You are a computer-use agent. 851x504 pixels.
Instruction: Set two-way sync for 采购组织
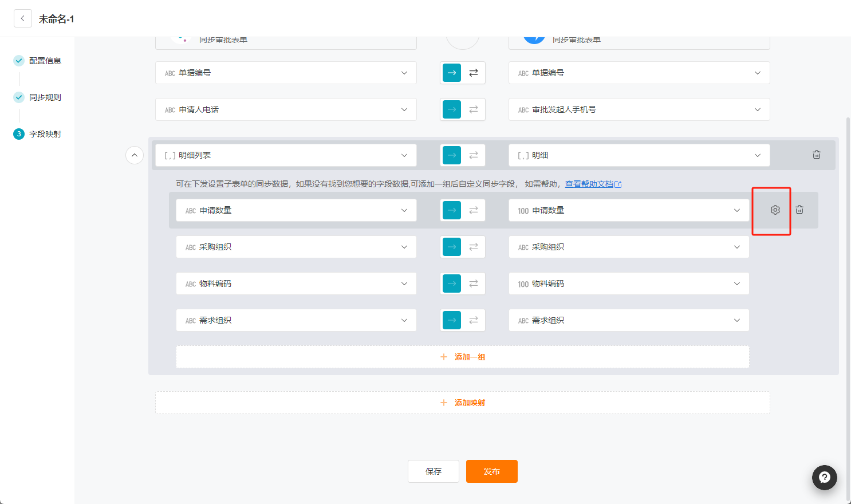[x=474, y=247]
